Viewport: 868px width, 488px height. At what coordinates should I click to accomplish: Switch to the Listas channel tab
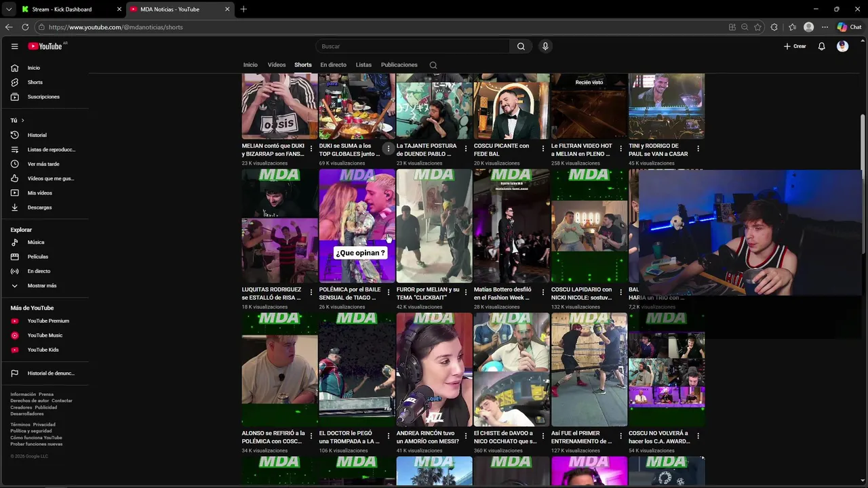(363, 65)
